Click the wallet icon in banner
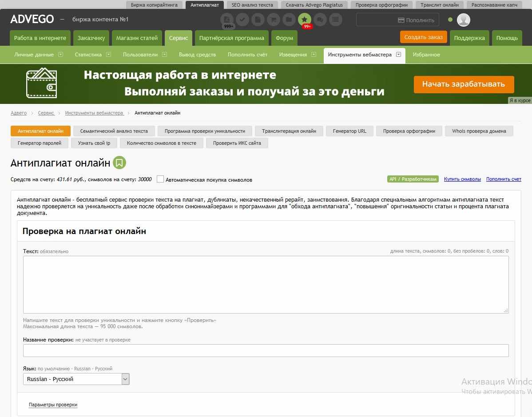Image resolution: width=532 pixels, height=417 pixels. click(x=41, y=83)
